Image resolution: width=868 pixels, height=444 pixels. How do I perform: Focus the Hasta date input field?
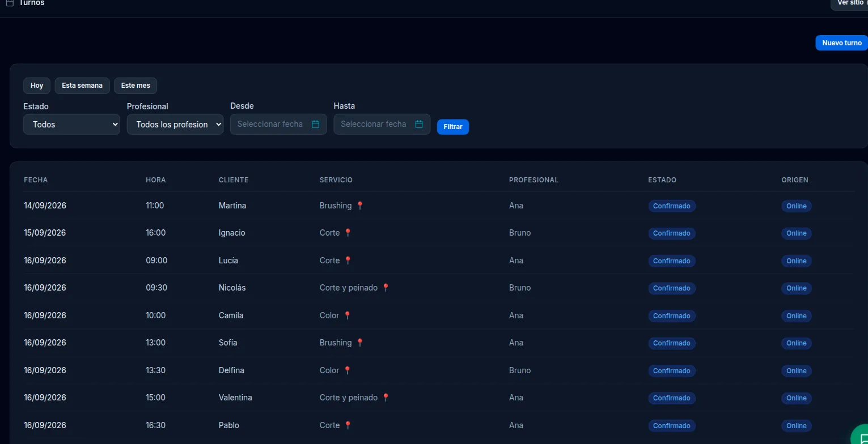[x=382, y=124]
